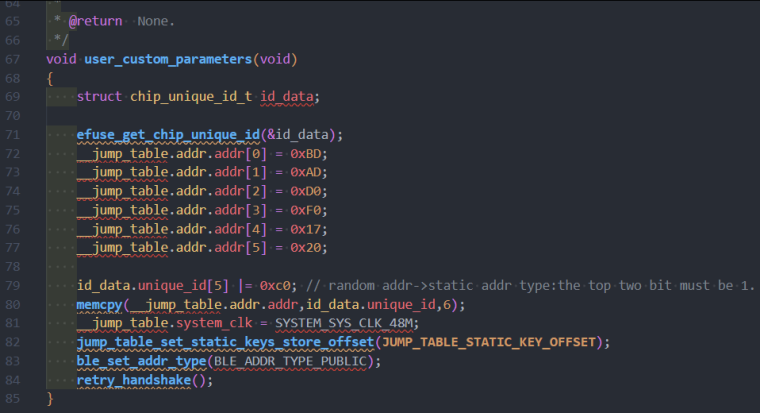Place cursor on the 0xAD hex value
The height and width of the screenshot is (413, 760).
point(307,173)
